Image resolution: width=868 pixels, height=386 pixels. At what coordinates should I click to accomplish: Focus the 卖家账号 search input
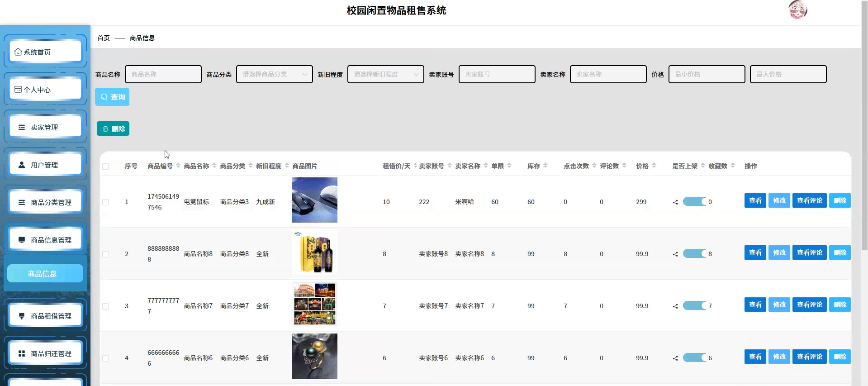pyautogui.click(x=497, y=74)
